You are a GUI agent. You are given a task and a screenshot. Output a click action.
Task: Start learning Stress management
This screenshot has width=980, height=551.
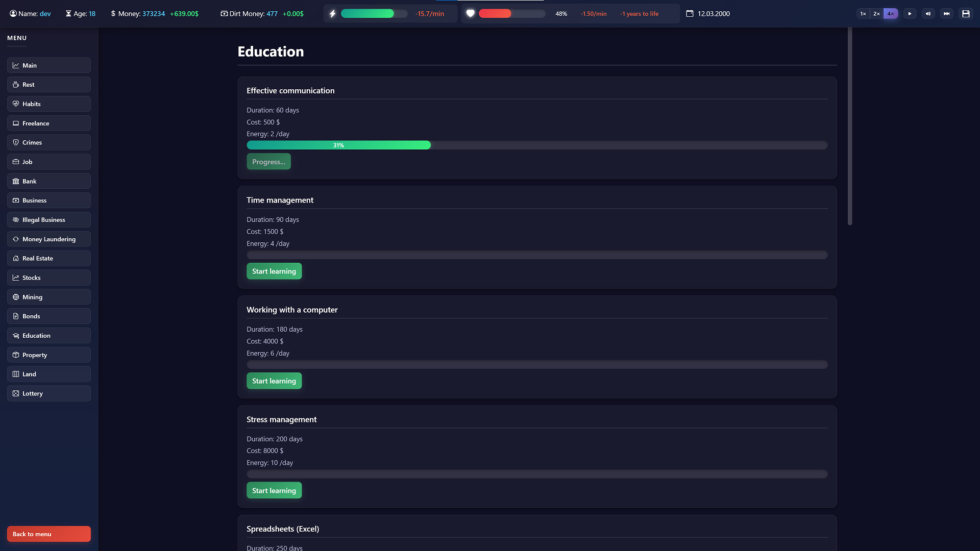pos(274,490)
